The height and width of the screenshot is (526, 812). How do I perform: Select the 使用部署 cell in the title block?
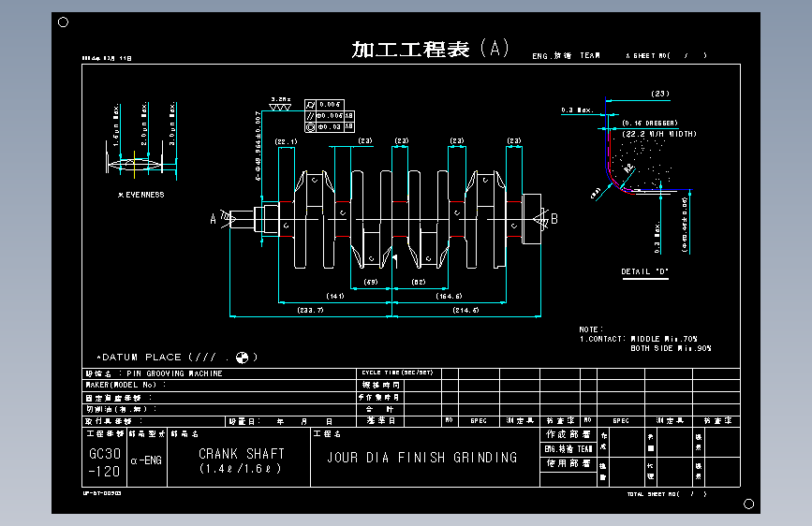(x=568, y=463)
